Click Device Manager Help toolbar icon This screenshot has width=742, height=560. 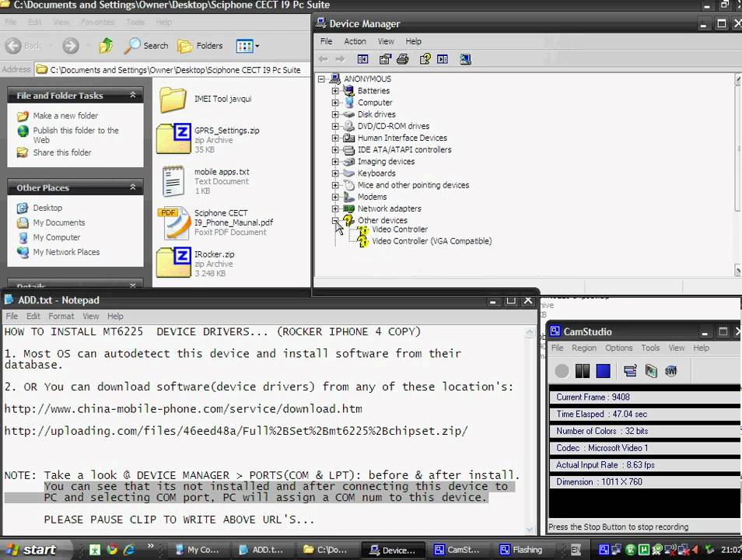point(425,59)
